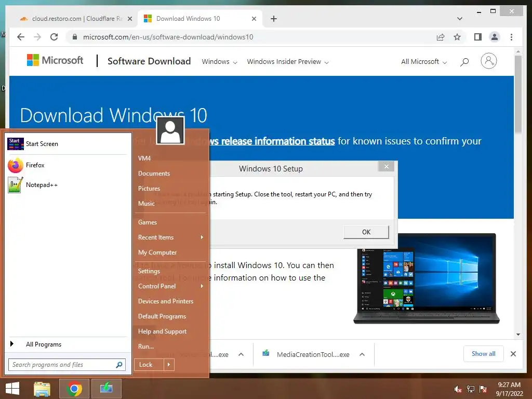The width and height of the screenshot is (532, 399).
Task: Open the Software Download link
Action: click(149, 61)
